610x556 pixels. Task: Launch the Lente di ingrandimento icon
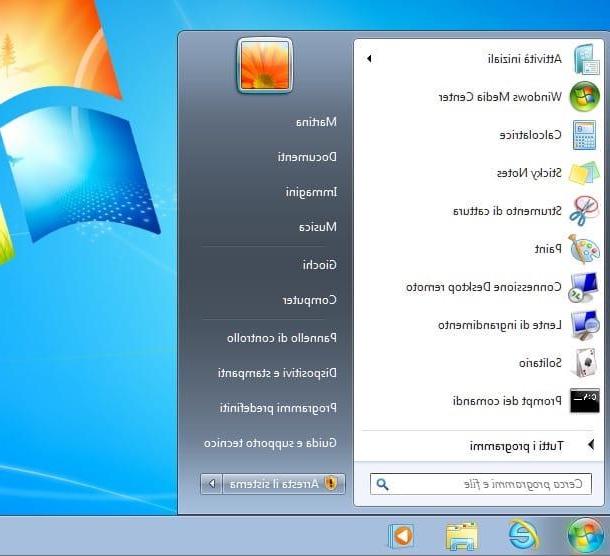(585, 325)
